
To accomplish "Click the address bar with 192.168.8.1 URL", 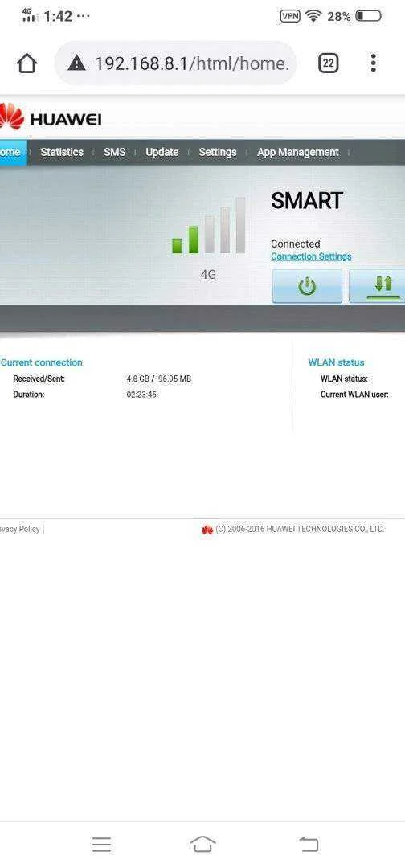I will 175,63.
